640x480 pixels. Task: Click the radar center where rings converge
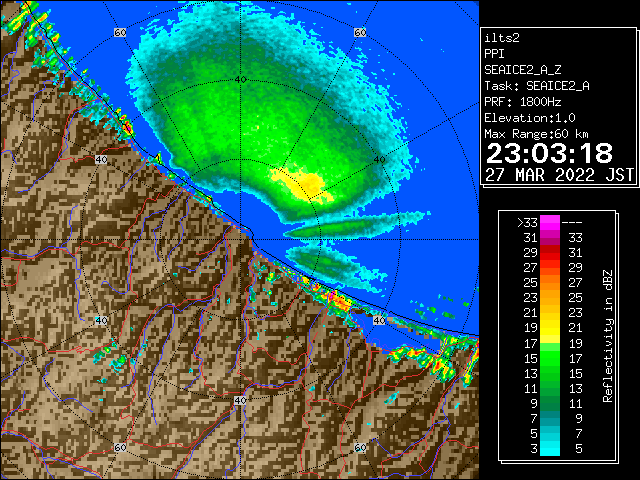pyautogui.click(x=240, y=240)
